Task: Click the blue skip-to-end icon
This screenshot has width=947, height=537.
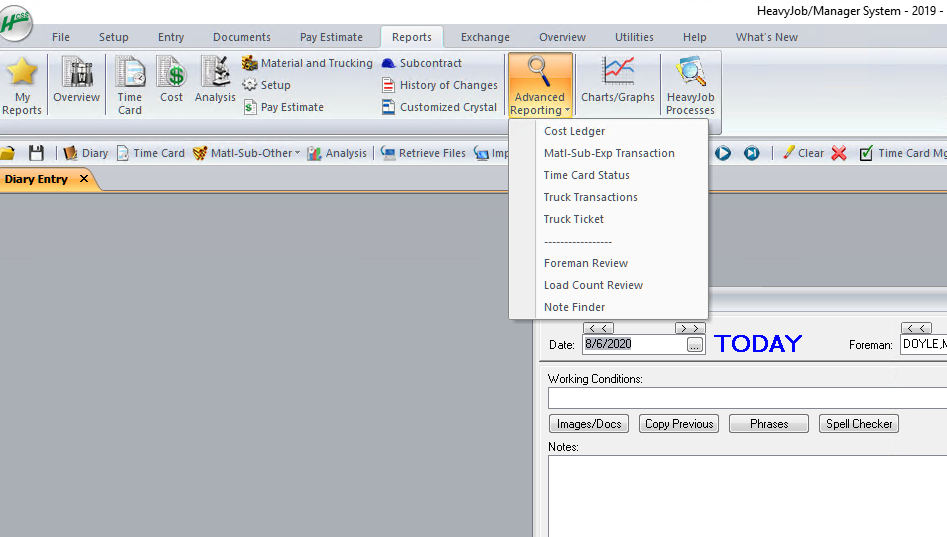Action: point(751,153)
